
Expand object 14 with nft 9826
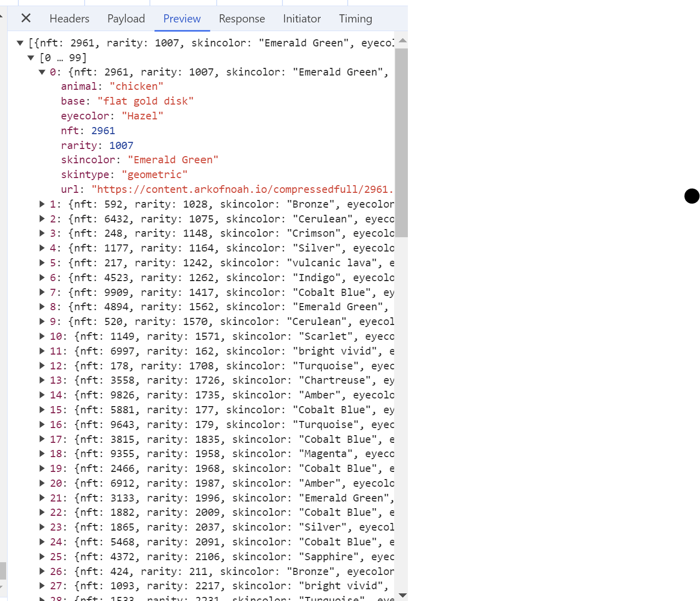click(42, 395)
